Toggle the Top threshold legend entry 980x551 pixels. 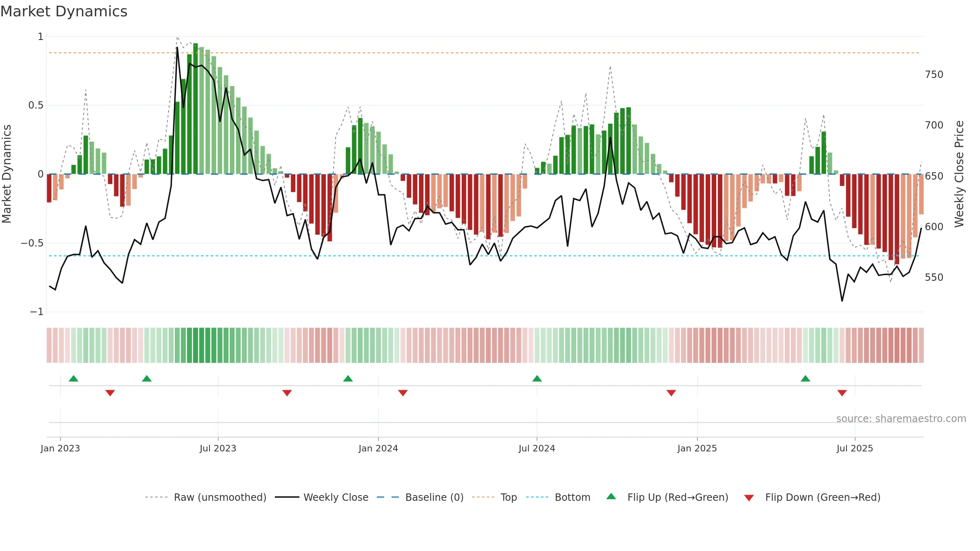click(x=494, y=497)
